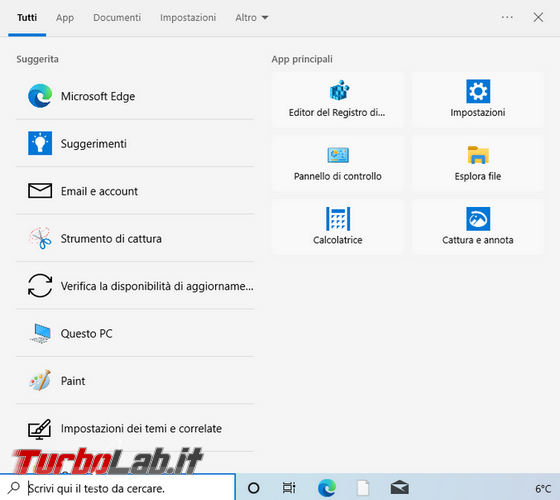Image resolution: width=560 pixels, height=500 pixels.
Task: Click the update arrows icon for Verifica aggiornamenti
Action: [40, 286]
